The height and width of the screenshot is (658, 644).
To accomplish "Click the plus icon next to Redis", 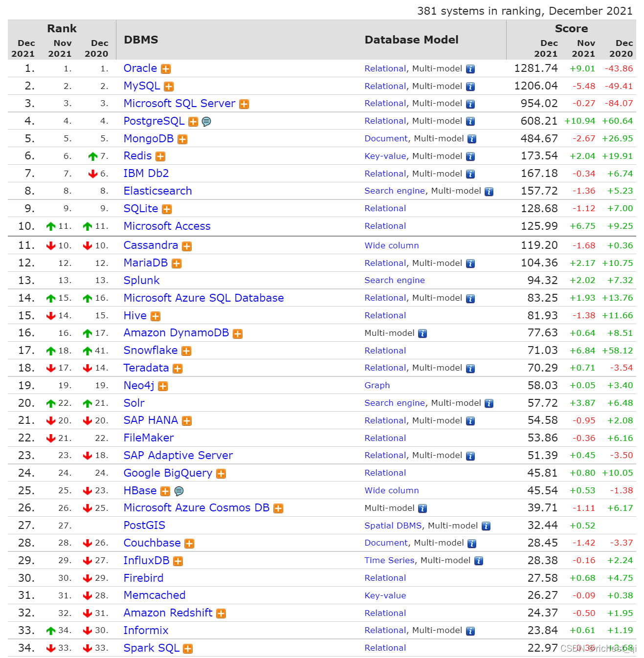I will point(160,156).
